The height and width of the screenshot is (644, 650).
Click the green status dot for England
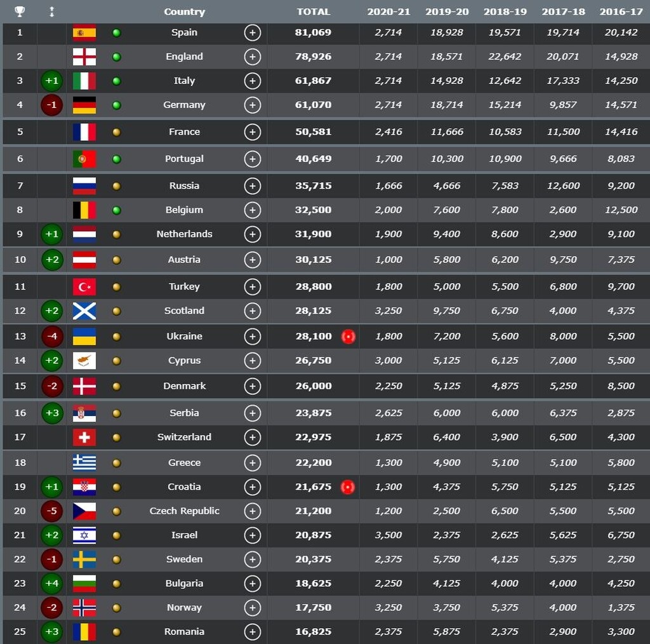116,57
